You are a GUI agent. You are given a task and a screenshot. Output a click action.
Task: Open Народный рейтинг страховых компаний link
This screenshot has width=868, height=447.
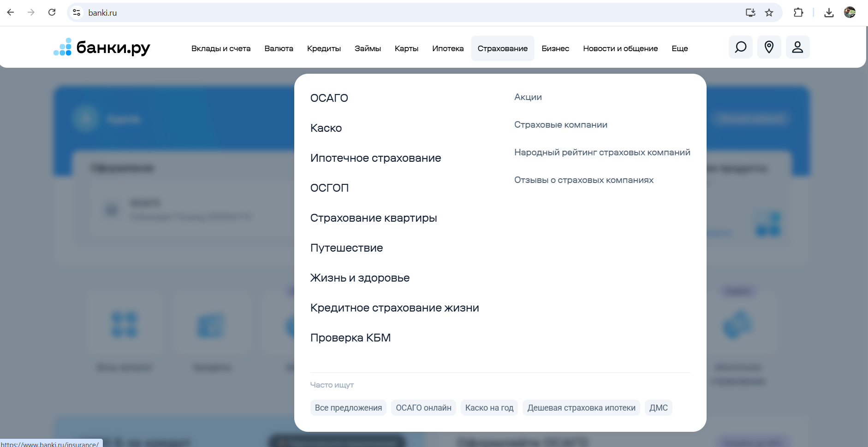(x=602, y=153)
